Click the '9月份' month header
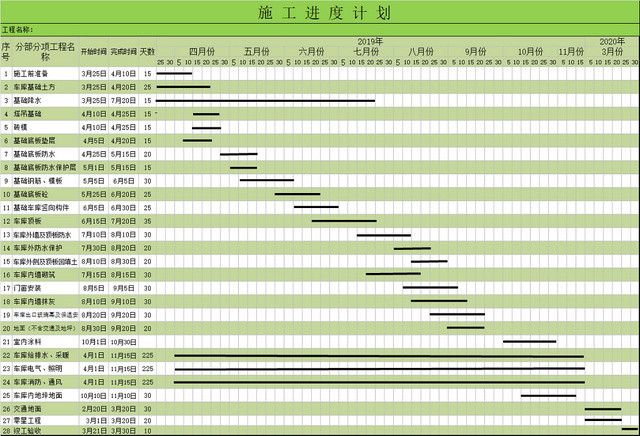The image size is (640, 436). [x=476, y=52]
